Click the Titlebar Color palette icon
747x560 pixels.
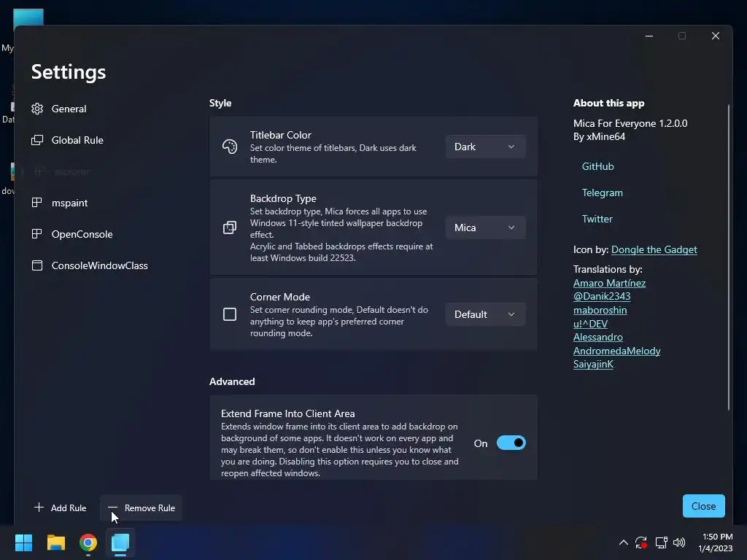(230, 147)
